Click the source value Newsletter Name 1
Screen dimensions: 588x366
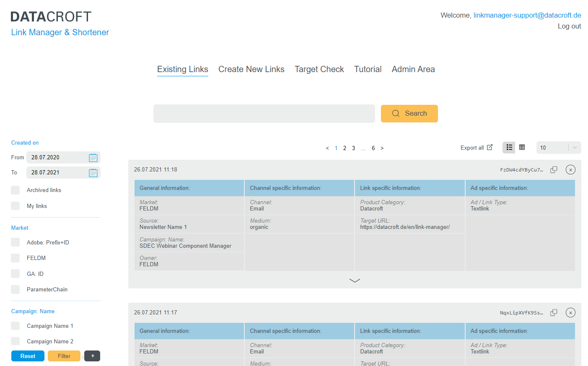click(x=163, y=227)
